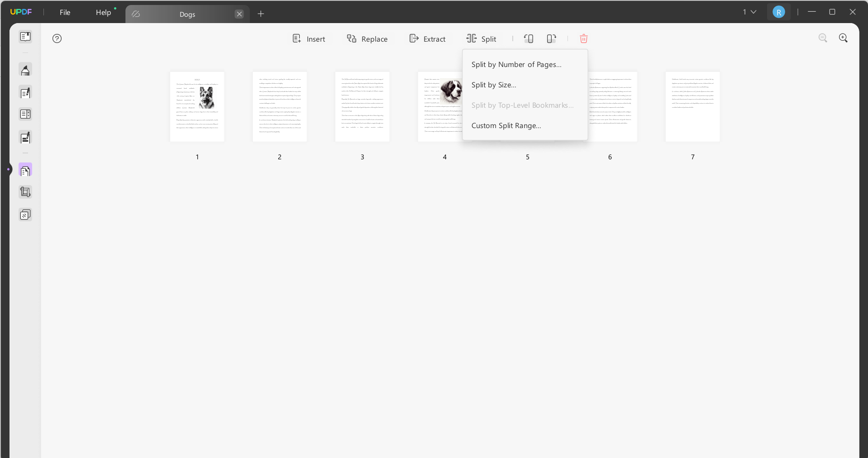Open the Edit PDF tool
Viewport: 868px width, 458px height.
point(26,93)
